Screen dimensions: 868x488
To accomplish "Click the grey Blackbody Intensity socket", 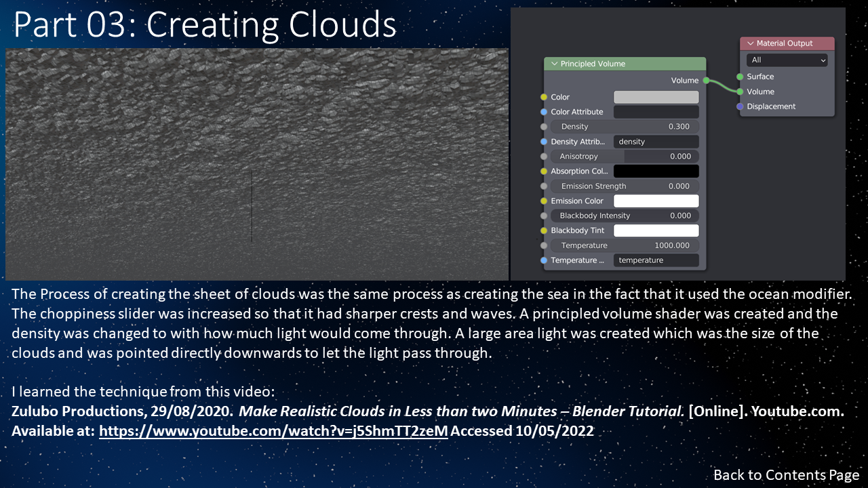I will [x=544, y=216].
